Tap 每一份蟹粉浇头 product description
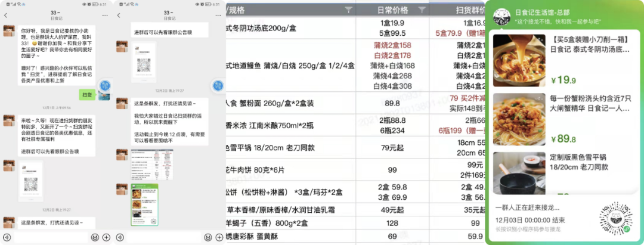This screenshot has height=245, width=644. click(590, 103)
